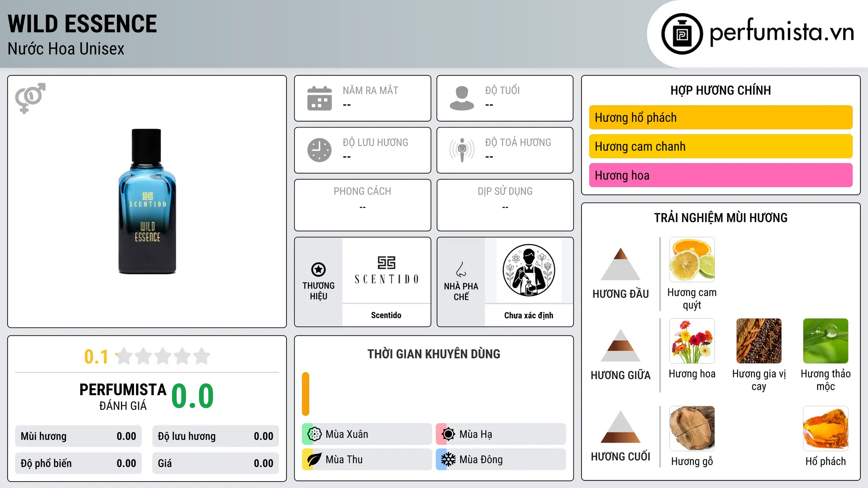Click the top note pyramid icon
Image resolution: width=868 pixels, height=488 pixels.
620,264
